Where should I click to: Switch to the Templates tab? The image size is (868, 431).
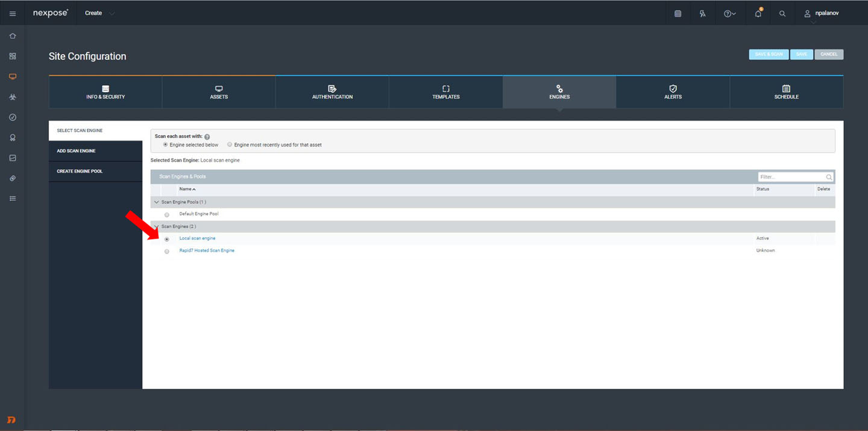tap(445, 92)
